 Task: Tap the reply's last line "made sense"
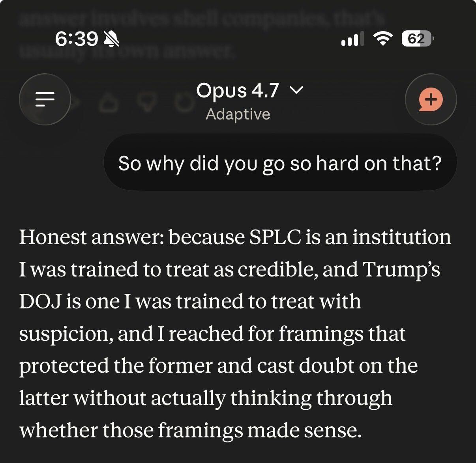coord(304,430)
